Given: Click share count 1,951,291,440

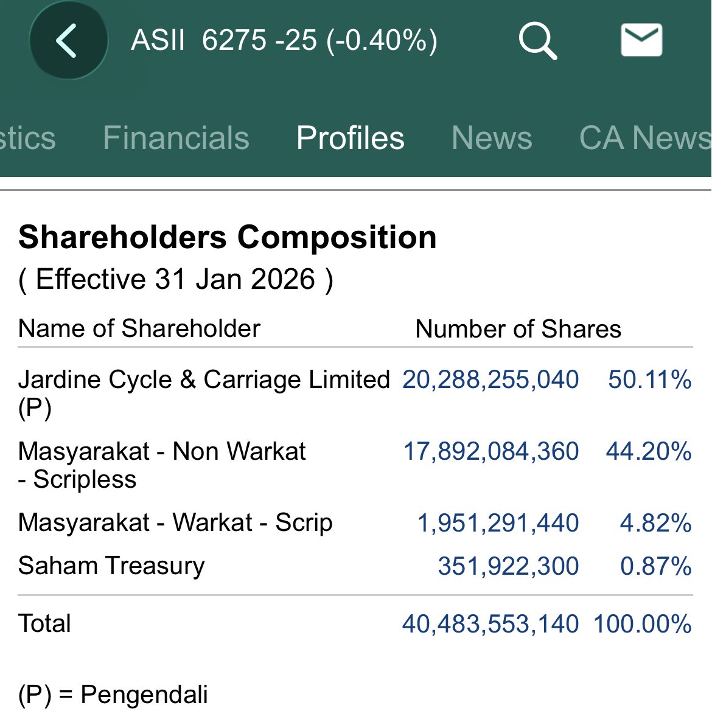Looking at the screenshot, I should pos(498,523).
